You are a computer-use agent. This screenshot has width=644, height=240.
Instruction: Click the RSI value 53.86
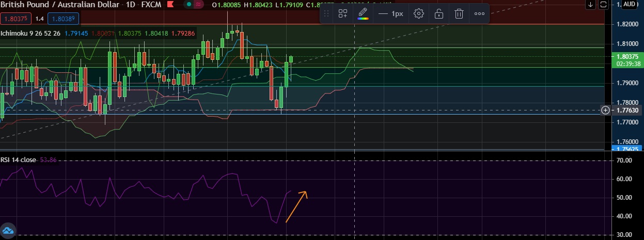pos(48,159)
